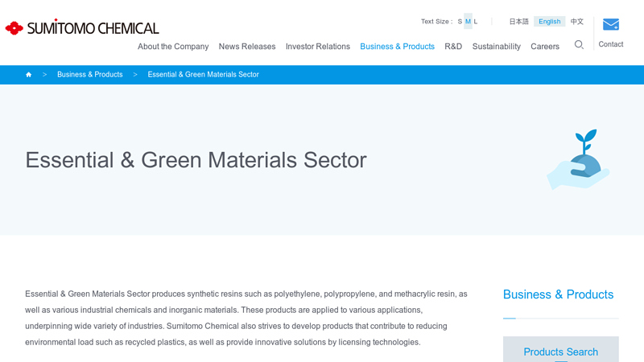The height and width of the screenshot is (362, 644).
Task: Select English language option
Action: [550, 22]
